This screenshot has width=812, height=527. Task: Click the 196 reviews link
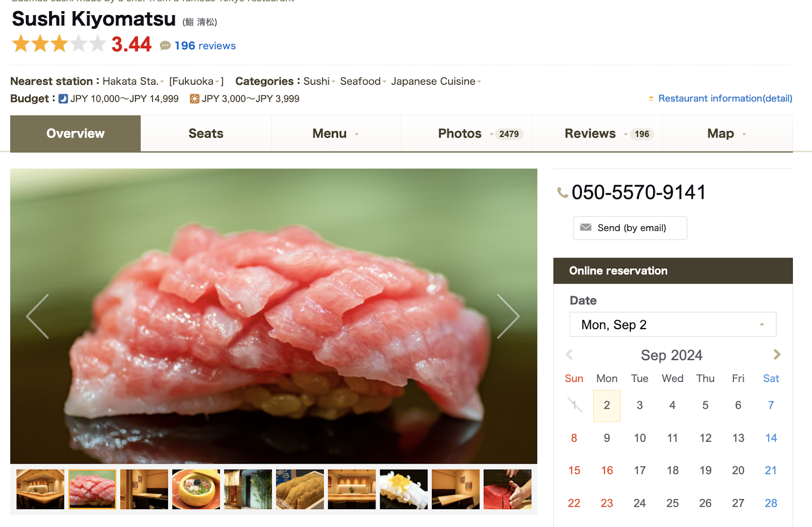pyautogui.click(x=205, y=46)
